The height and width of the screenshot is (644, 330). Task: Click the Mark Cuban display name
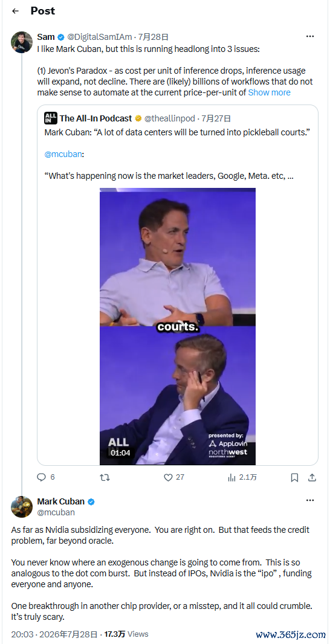61,501
